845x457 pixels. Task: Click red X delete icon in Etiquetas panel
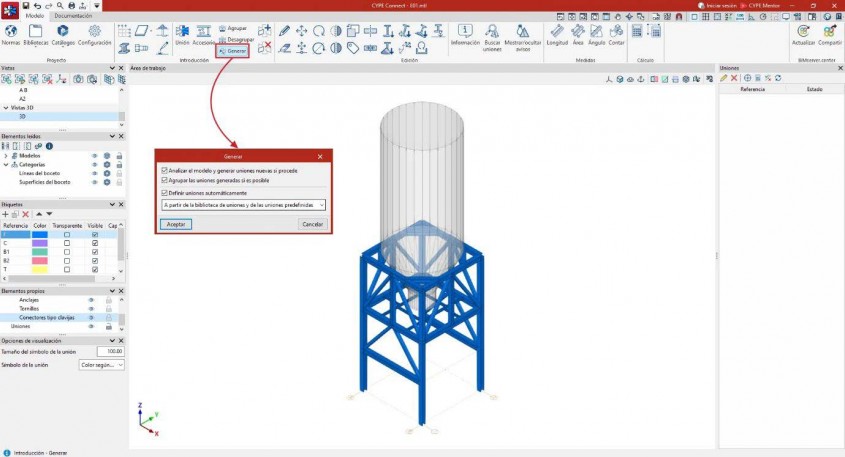pyautogui.click(x=25, y=214)
